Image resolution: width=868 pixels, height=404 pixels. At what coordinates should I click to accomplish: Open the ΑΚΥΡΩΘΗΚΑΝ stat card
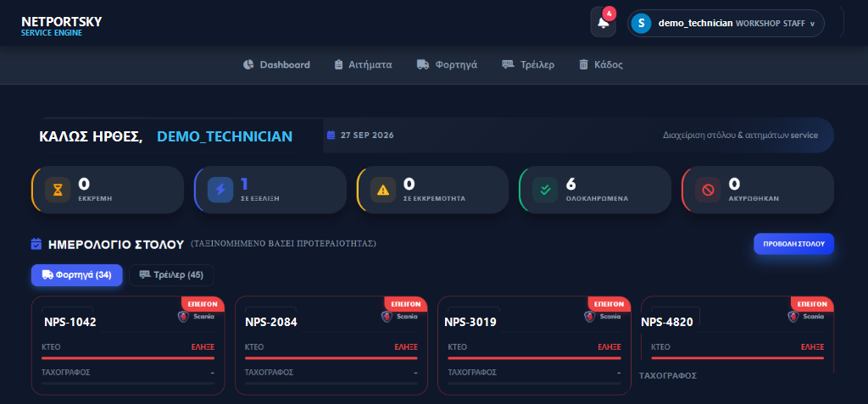coord(758,190)
